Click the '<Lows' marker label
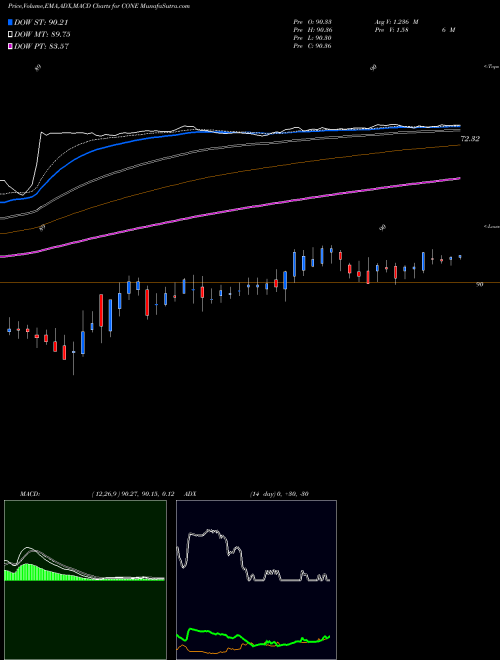 (x=492, y=226)
